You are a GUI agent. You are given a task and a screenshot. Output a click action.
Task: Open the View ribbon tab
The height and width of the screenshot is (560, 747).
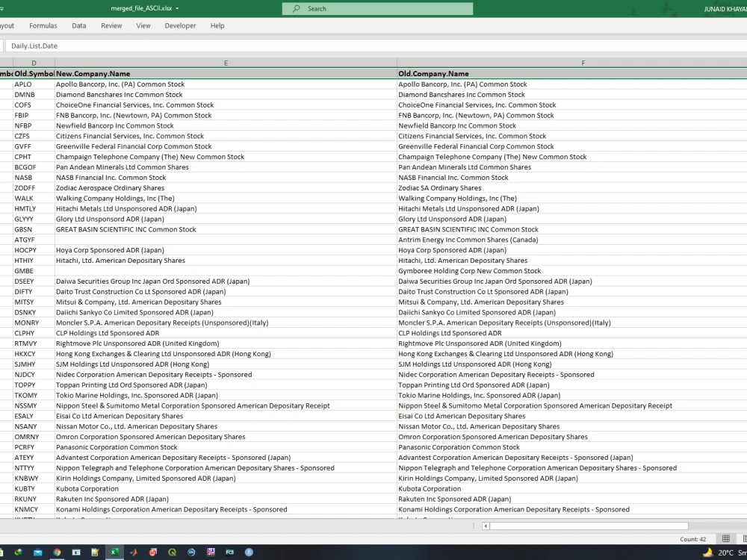tap(143, 25)
